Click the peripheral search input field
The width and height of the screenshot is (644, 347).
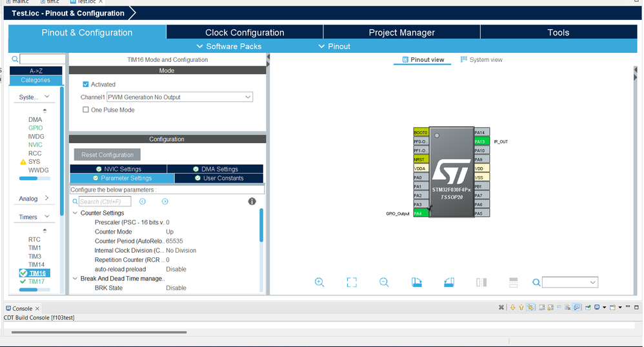pos(43,59)
